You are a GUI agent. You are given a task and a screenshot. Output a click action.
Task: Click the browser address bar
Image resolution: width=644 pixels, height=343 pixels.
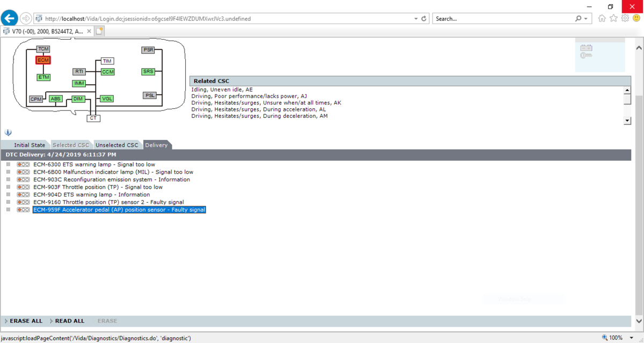click(225, 18)
